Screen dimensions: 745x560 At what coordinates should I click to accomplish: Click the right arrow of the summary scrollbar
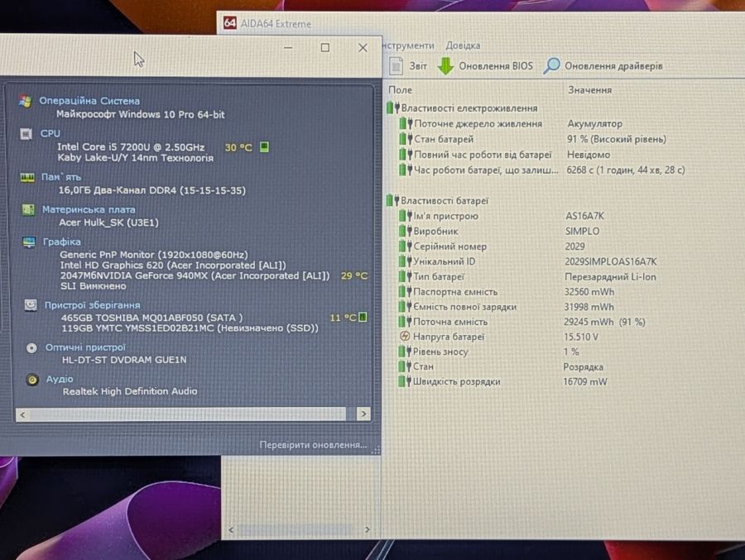tap(363, 414)
